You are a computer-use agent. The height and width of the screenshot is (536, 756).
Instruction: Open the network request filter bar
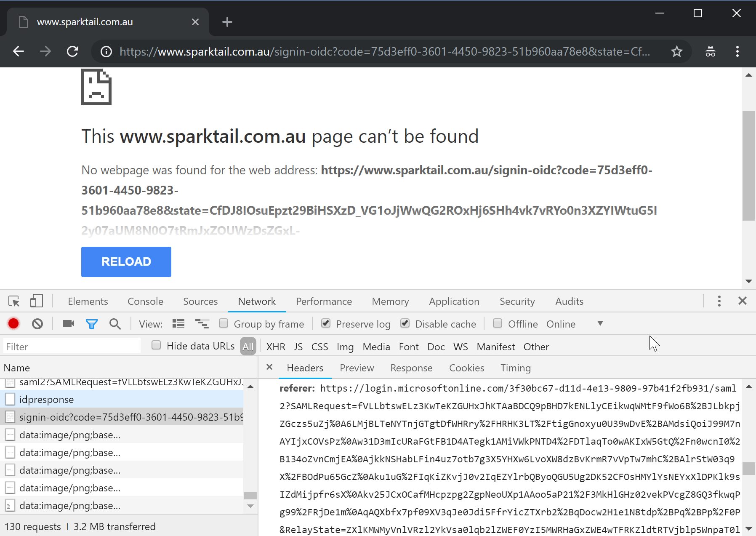pyautogui.click(x=92, y=323)
